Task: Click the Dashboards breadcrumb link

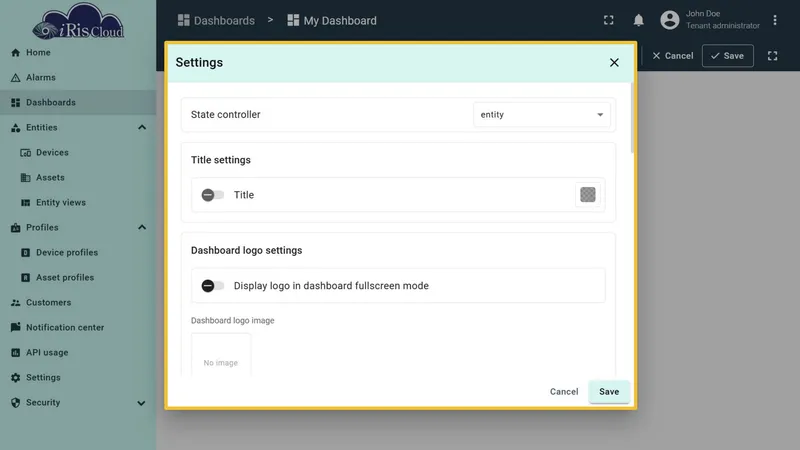Action: click(x=224, y=20)
